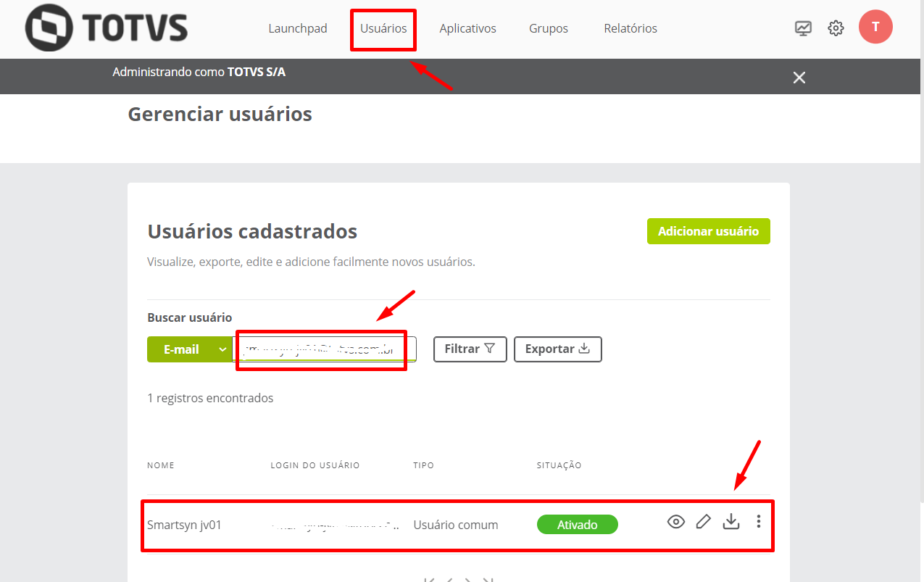The width and height of the screenshot is (924, 582).
Task: Open the Usuários menu item
Action: (x=383, y=28)
